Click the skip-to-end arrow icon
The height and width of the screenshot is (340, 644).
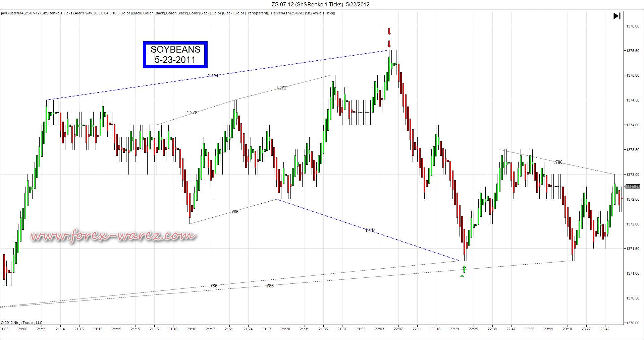[617, 16]
